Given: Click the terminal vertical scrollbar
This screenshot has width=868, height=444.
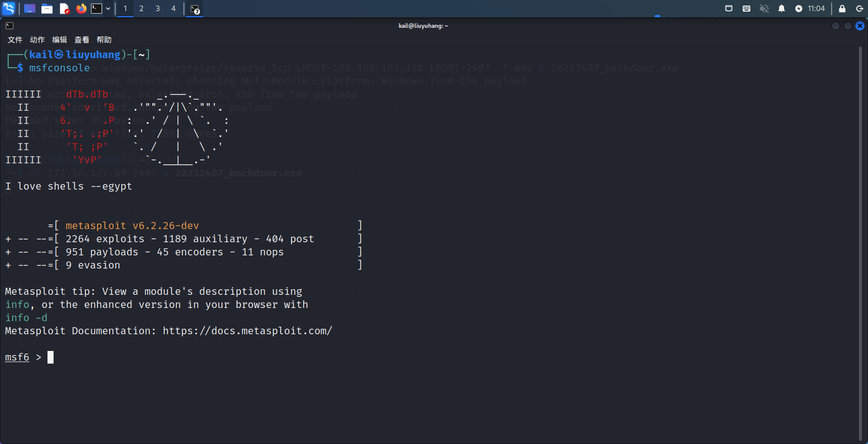Looking at the screenshot, I should (860, 244).
